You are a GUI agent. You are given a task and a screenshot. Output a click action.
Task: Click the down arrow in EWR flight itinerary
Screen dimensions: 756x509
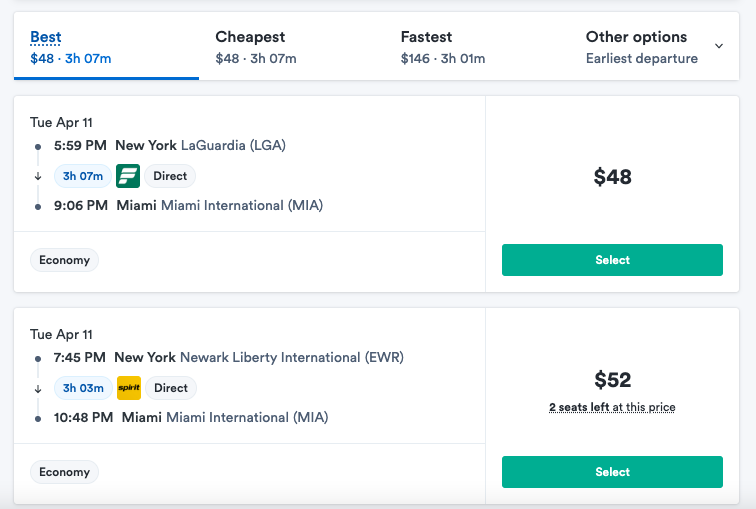(38, 389)
